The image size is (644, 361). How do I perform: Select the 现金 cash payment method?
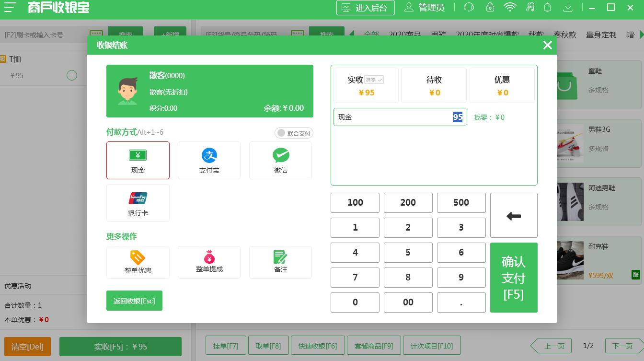pyautogui.click(x=138, y=160)
